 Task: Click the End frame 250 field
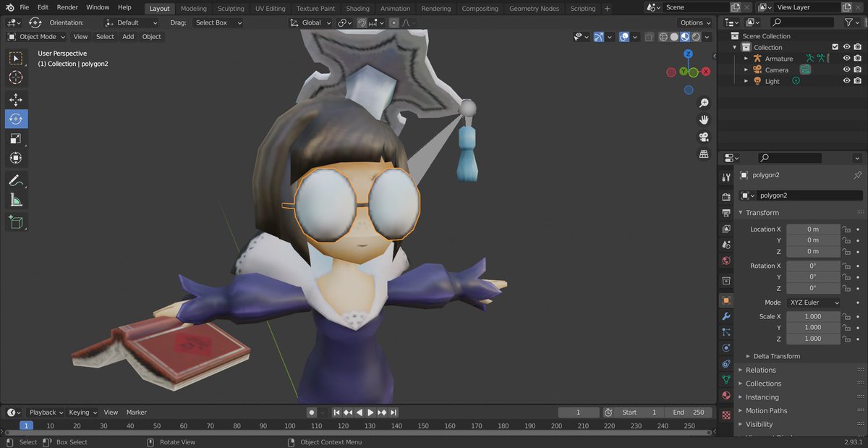tap(689, 413)
